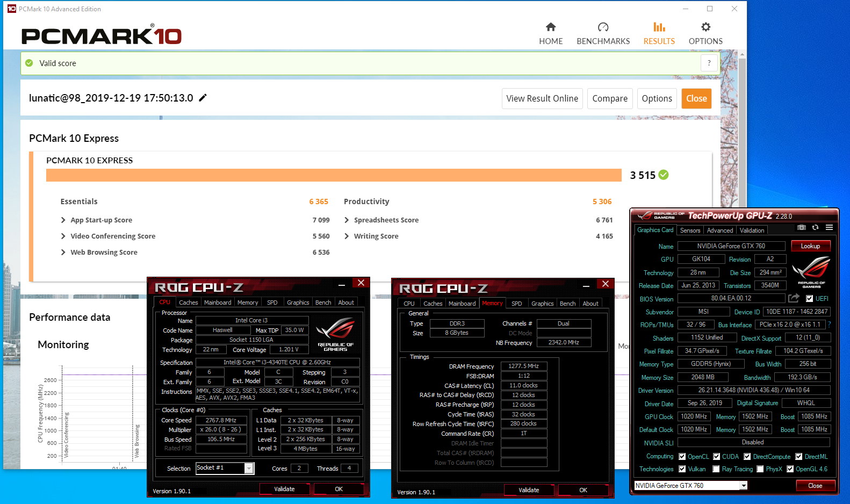The width and height of the screenshot is (850, 504).
Task: Click the red Close button in GPU-Z
Action: [x=815, y=486]
